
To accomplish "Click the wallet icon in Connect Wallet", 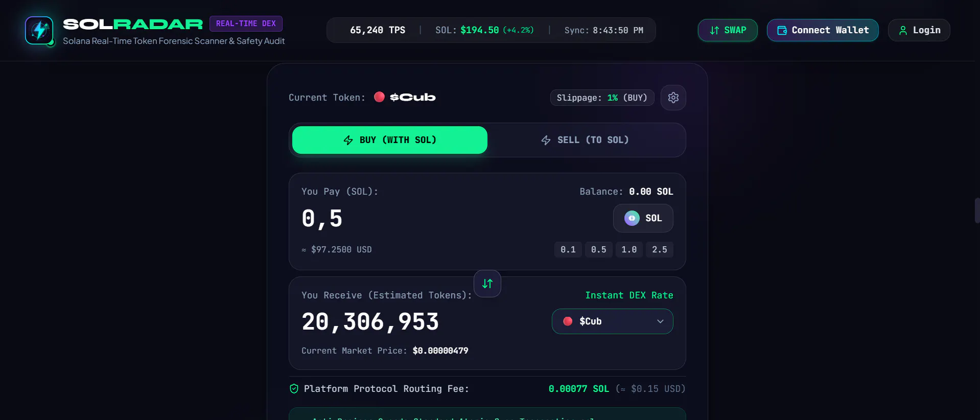I will (x=782, y=31).
